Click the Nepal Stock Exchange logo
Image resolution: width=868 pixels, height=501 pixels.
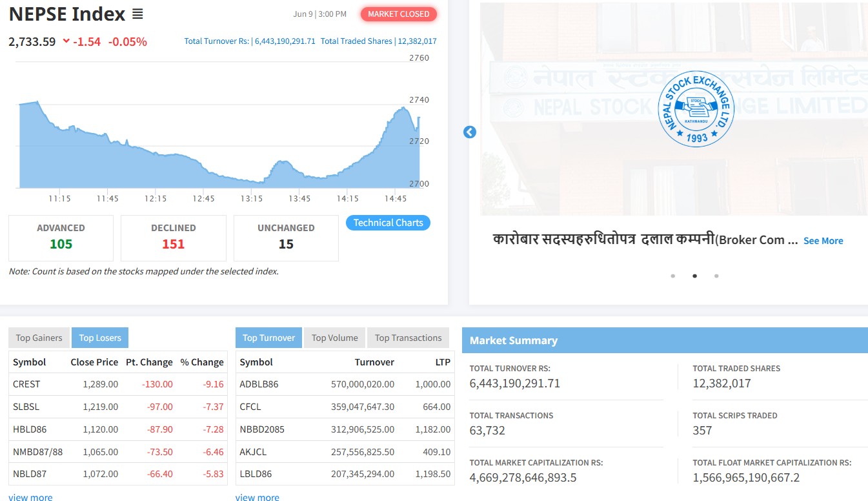click(x=696, y=109)
